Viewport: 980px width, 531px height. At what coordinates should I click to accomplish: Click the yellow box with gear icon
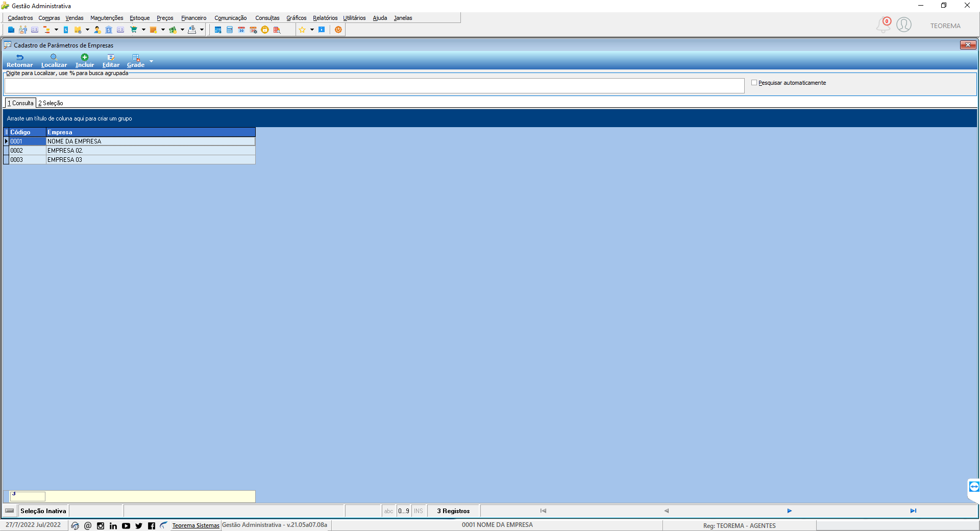click(x=78, y=30)
